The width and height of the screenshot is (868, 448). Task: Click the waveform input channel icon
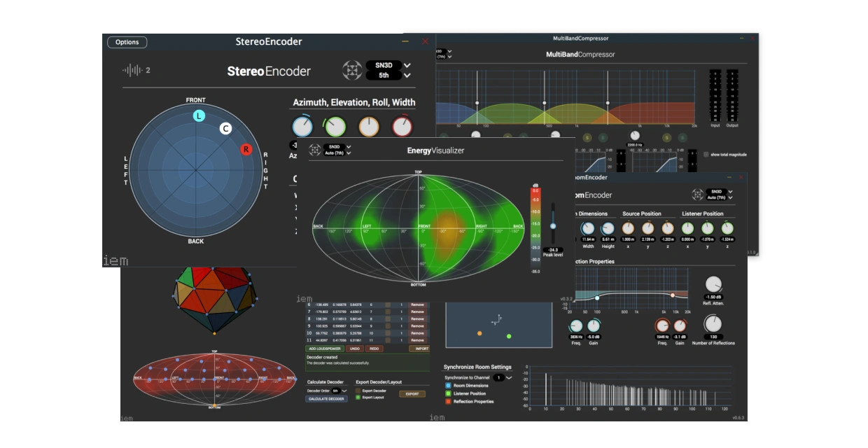point(132,70)
